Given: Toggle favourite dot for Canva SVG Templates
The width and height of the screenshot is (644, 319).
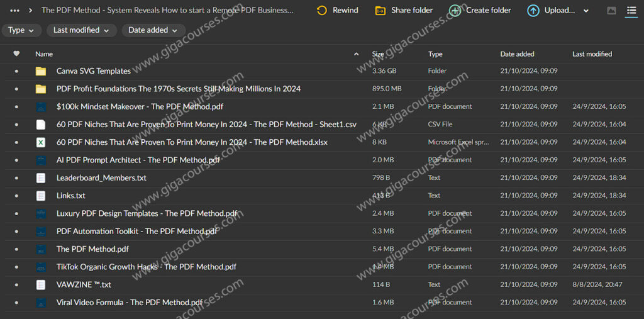Looking at the screenshot, I should [16, 71].
